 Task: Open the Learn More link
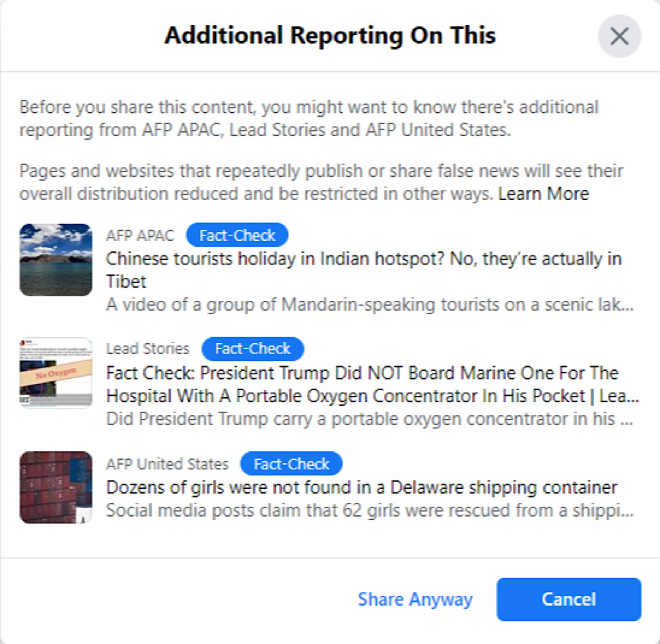pos(543,194)
